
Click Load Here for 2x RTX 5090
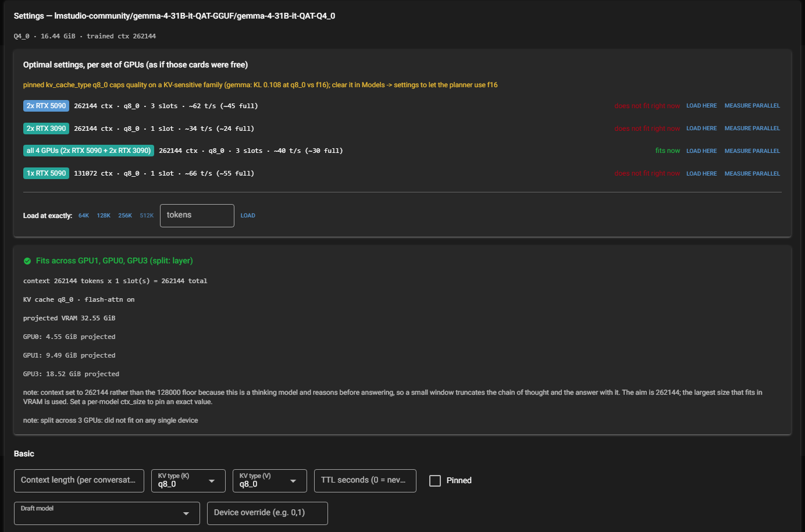701,106
